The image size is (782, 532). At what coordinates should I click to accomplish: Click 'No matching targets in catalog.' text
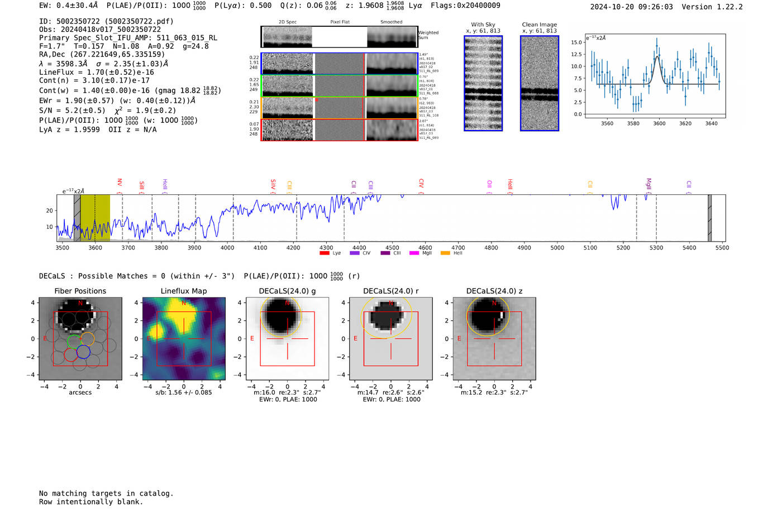[106, 493]
